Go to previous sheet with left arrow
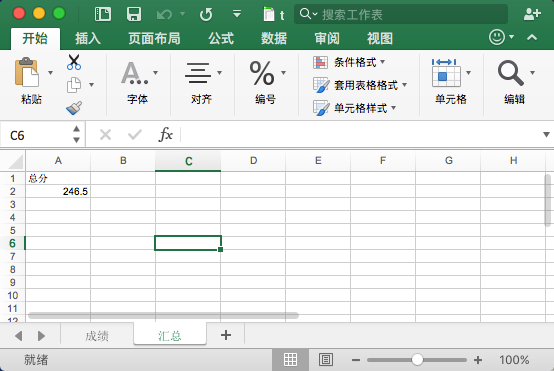The width and height of the screenshot is (554, 371). pos(19,336)
